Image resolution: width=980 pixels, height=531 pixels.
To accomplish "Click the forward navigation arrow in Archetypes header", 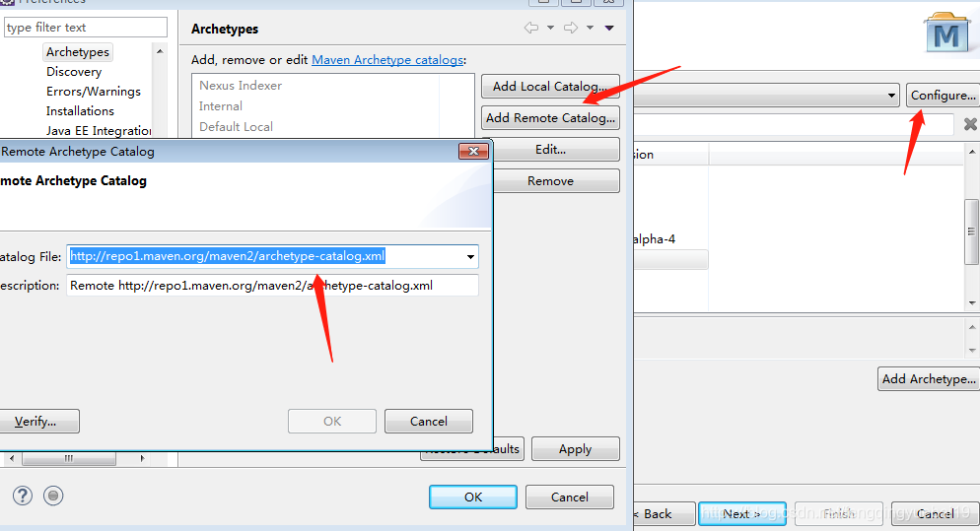I will coord(571,28).
